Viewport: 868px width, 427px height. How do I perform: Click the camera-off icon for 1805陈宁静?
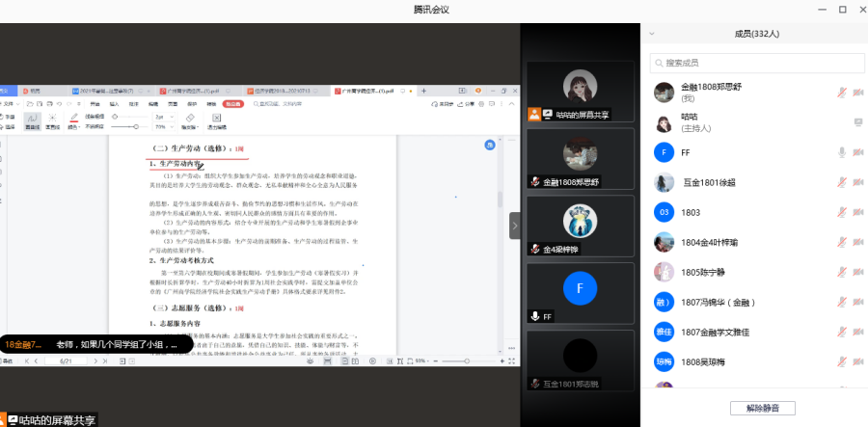point(857,272)
